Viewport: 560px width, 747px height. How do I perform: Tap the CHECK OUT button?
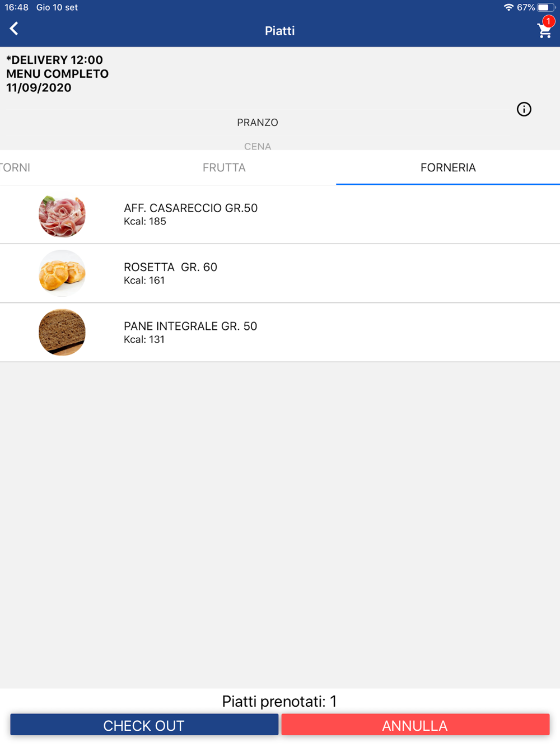pos(144,725)
